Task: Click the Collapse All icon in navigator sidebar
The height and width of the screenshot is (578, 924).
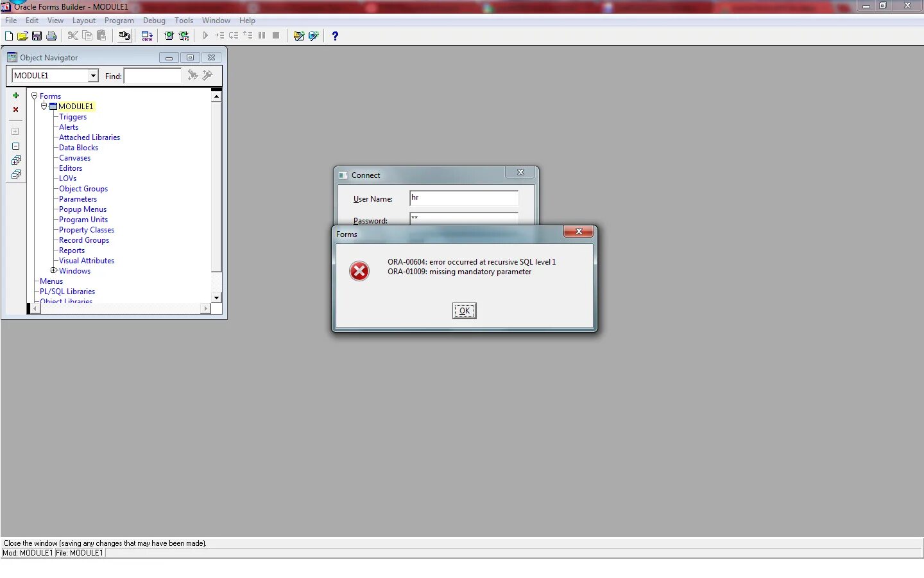Action: [16, 175]
